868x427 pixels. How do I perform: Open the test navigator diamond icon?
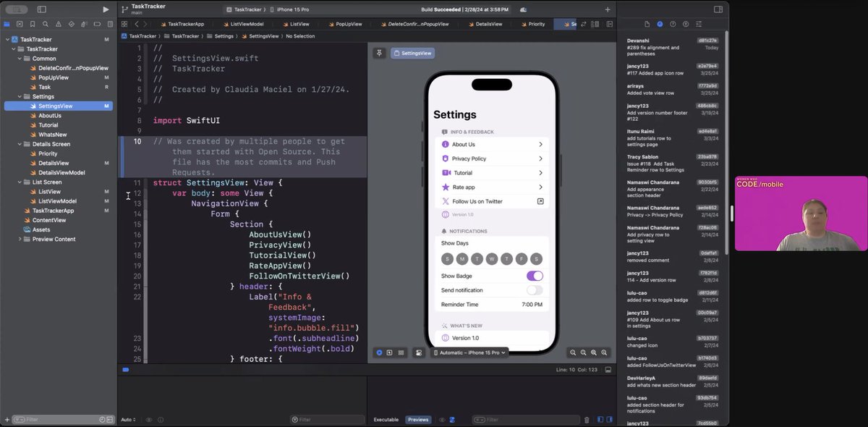[71, 24]
